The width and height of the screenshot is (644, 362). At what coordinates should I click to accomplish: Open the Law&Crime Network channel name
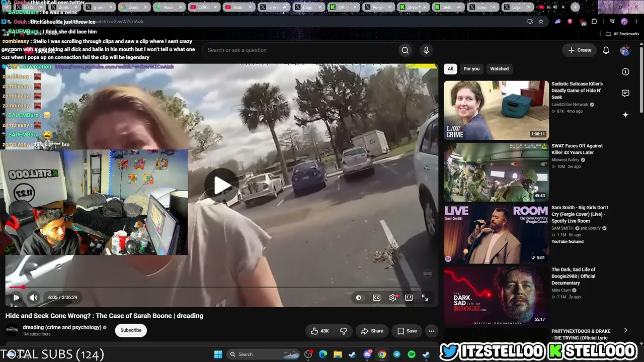click(570, 105)
